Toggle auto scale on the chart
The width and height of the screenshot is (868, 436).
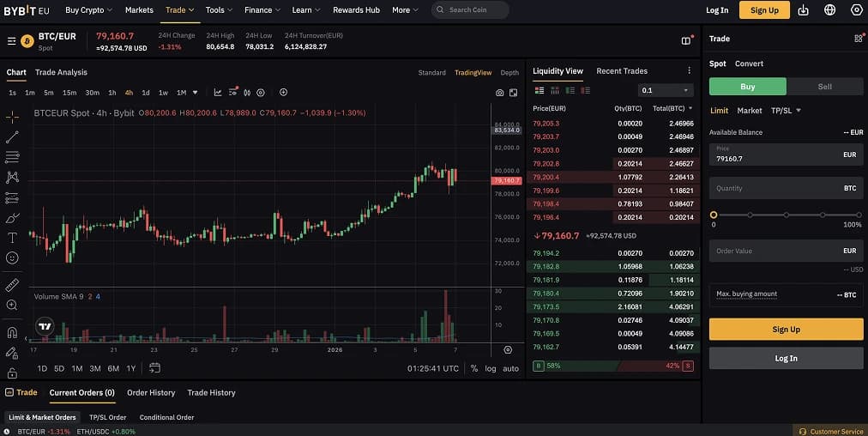pyautogui.click(x=510, y=368)
